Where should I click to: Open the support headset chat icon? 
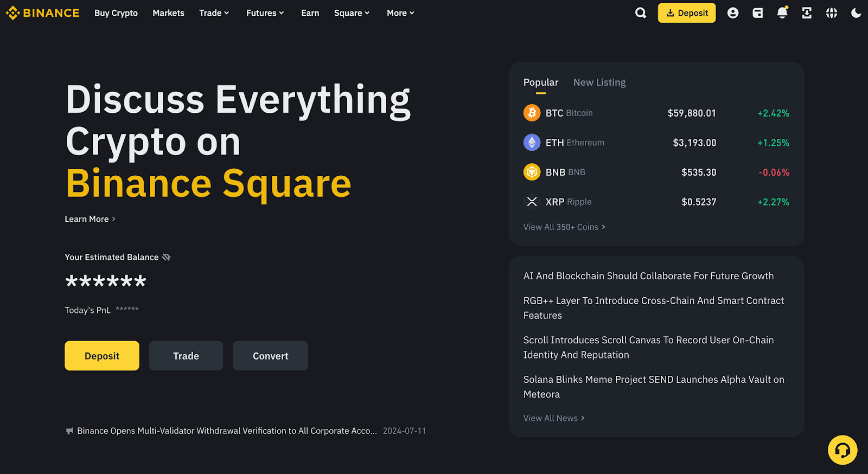[x=843, y=450]
